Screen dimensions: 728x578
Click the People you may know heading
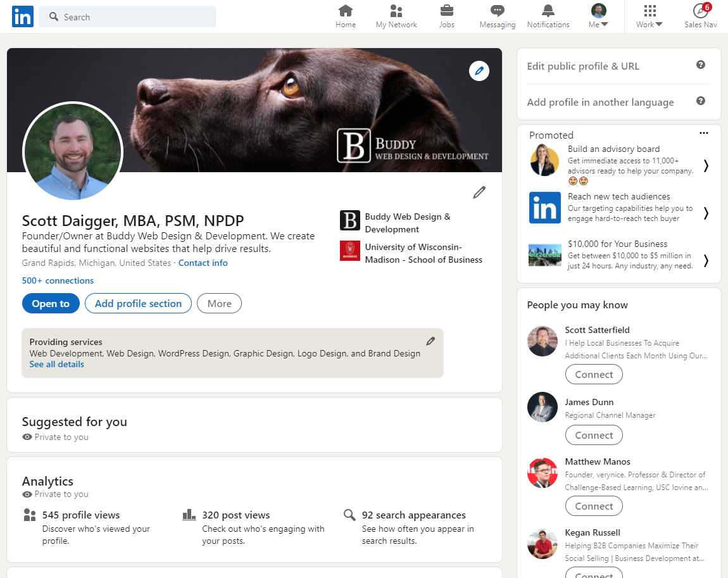tap(577, 305)
